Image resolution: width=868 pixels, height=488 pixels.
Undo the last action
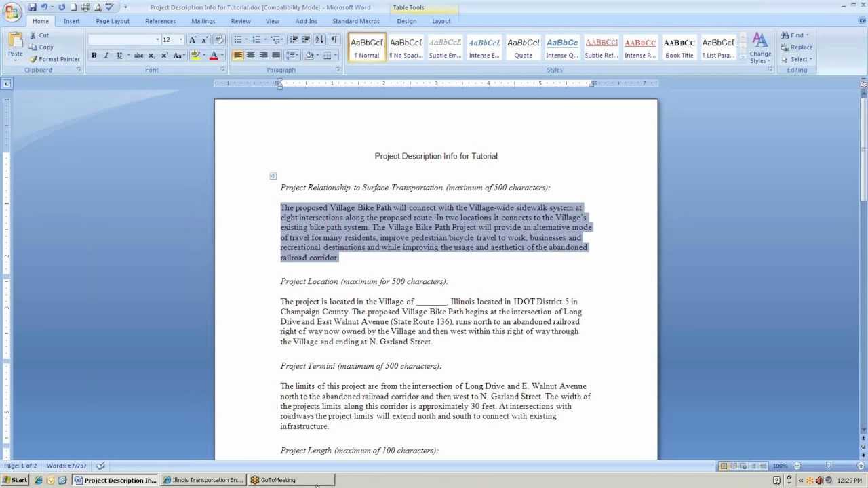[44, 7]
